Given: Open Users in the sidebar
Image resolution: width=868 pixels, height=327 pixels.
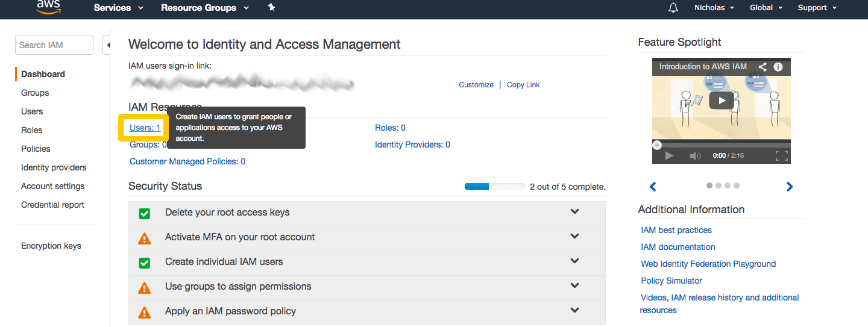Looking at the screenshot, I should 32,111.
